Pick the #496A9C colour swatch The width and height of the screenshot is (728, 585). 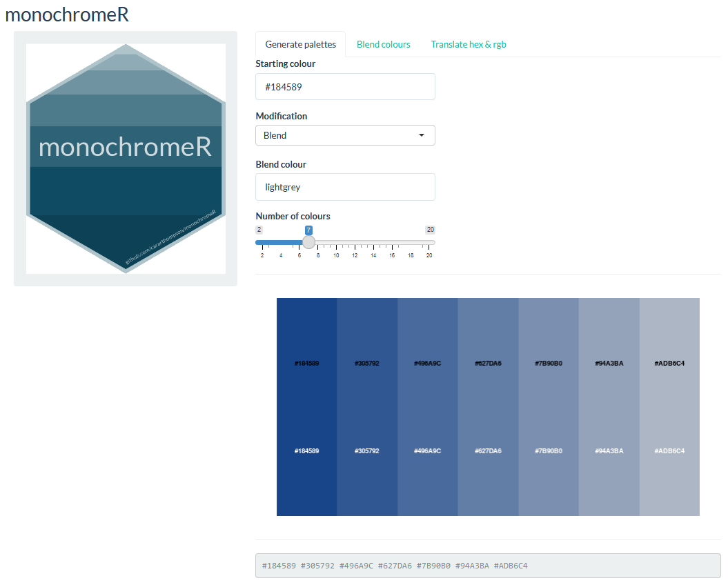pos(427,407)
